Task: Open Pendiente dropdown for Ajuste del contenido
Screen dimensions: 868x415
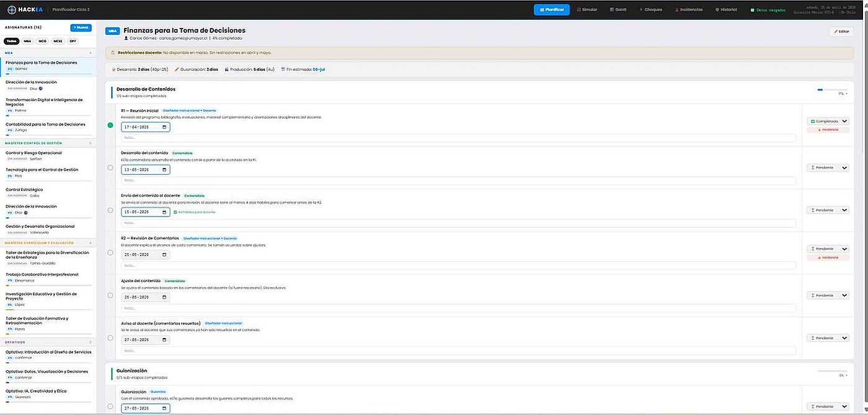Action: tap(828, 295)
